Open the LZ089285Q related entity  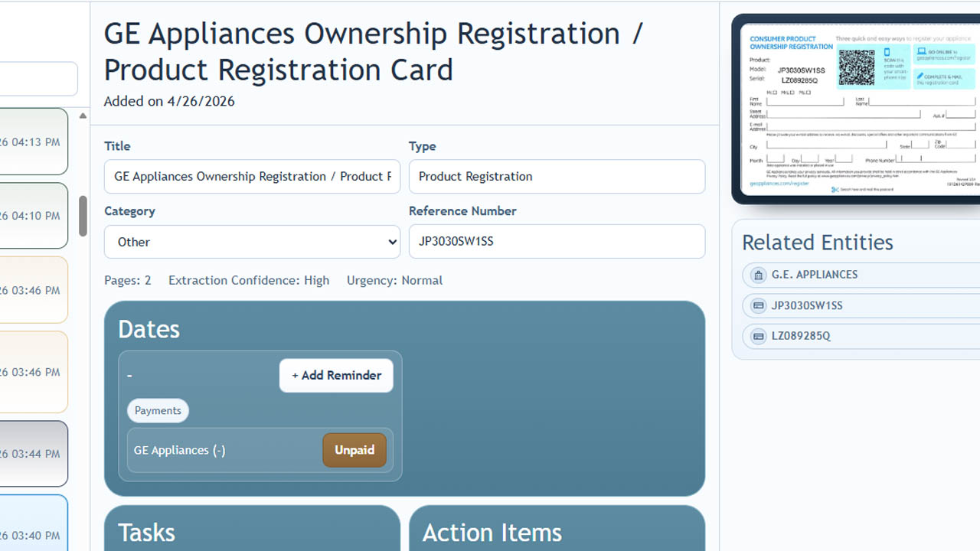point(861,336)
